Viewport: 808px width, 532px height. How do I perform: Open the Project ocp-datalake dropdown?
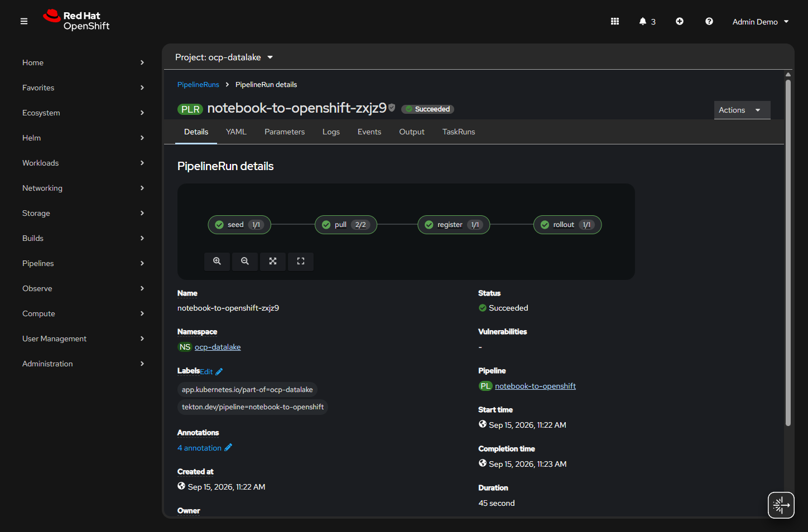coord(224,57)
